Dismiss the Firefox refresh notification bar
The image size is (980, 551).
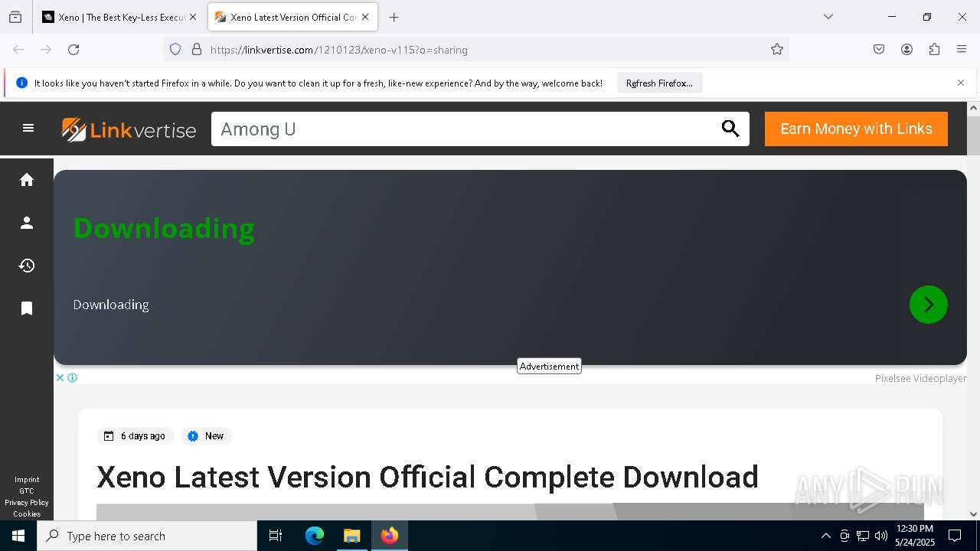961,83
